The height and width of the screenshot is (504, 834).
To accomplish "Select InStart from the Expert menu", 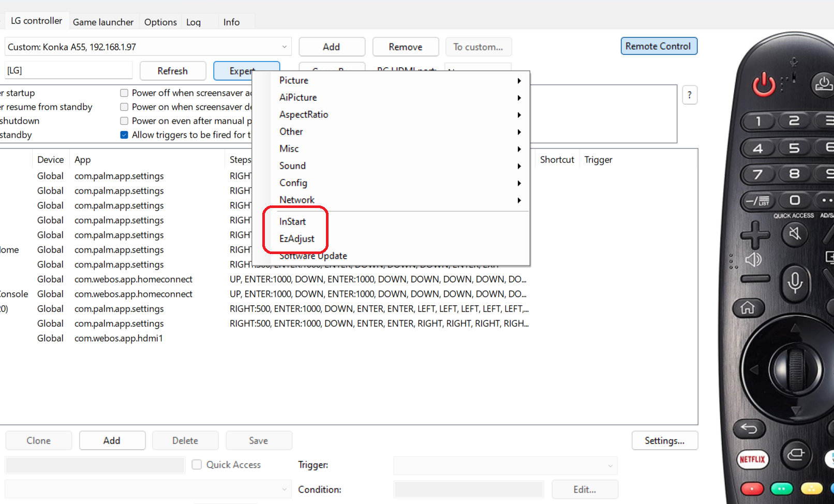I will point(293,221).
